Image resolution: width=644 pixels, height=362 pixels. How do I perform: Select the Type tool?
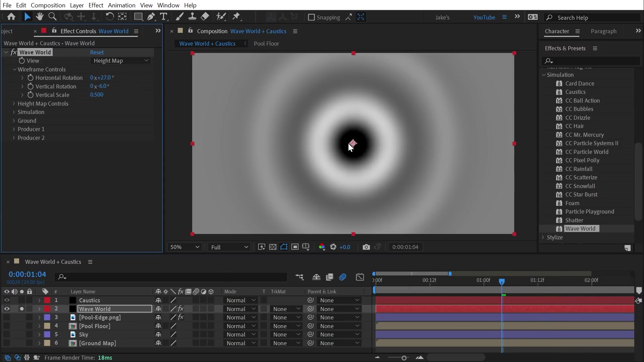164,17
